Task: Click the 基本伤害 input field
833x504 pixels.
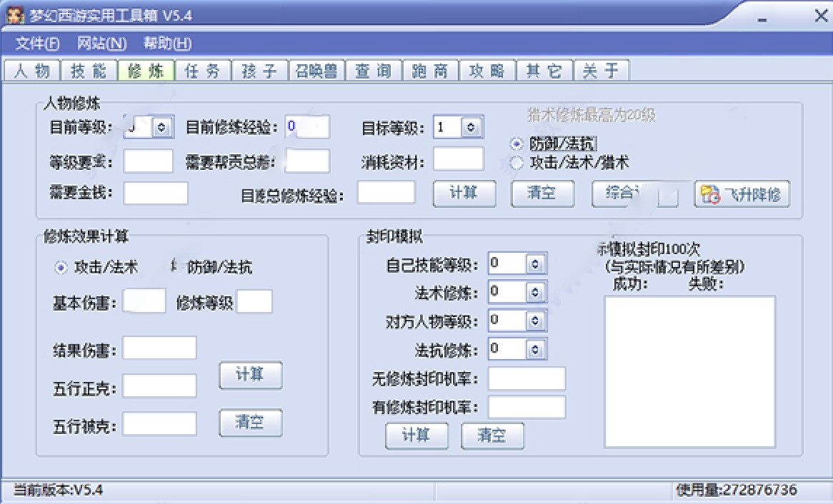Action: 143,301
